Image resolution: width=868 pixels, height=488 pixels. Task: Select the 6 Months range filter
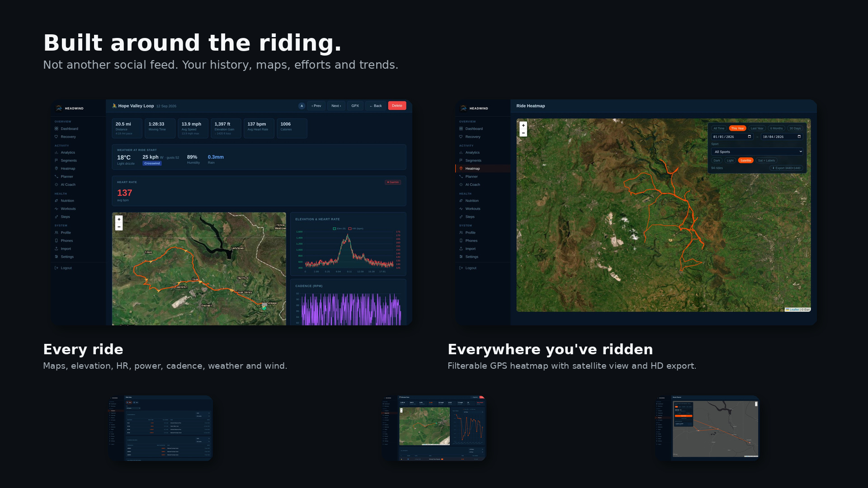pos(776,128)
